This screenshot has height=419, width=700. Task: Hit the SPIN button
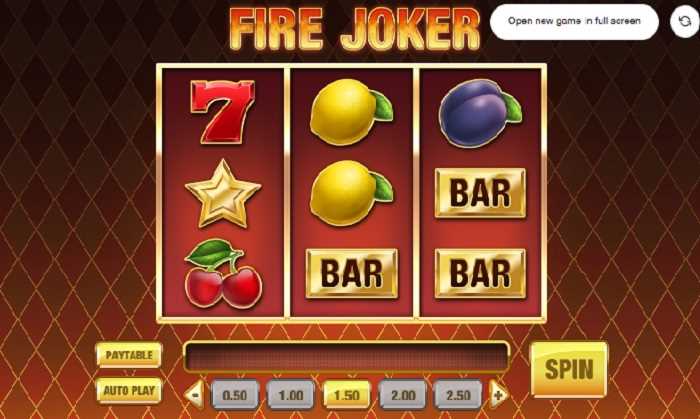569,369
